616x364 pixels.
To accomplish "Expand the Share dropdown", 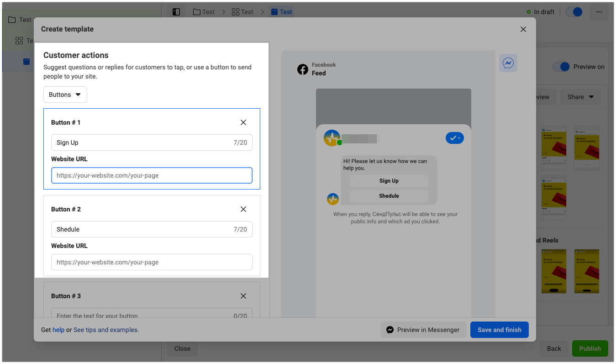I will pyautogui.click(x=580, y=97).
